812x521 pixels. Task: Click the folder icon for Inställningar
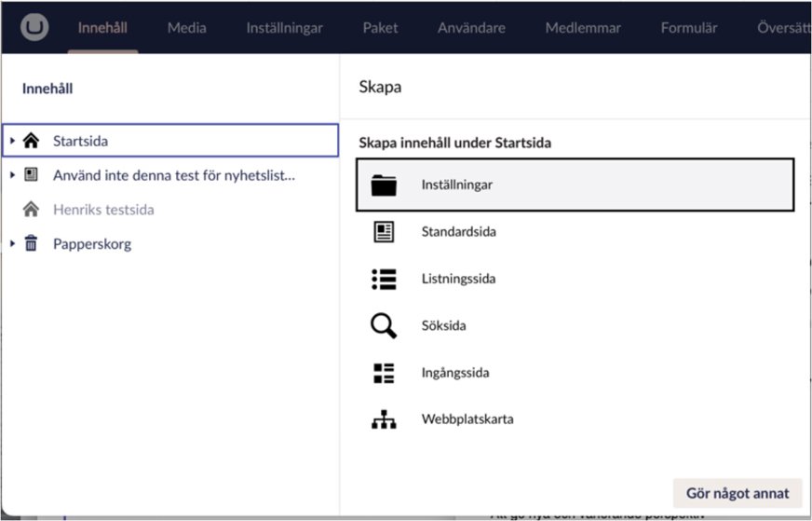coord(384,185)
